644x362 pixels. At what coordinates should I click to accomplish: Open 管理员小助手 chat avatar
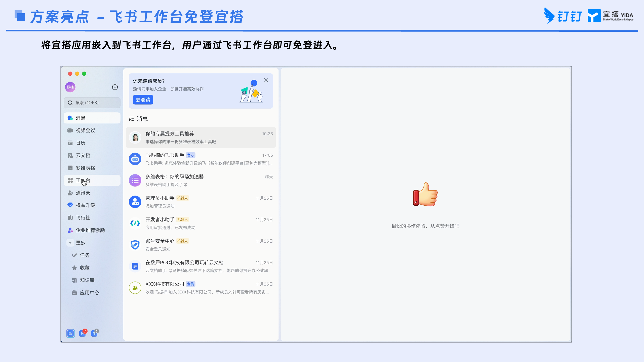coord(135,202)
